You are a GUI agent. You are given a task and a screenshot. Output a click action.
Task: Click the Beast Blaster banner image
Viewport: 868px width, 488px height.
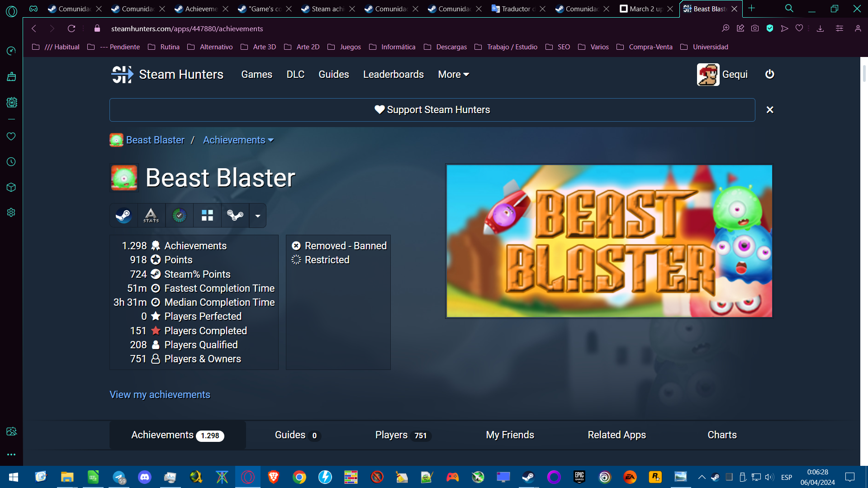click(609, 241)
